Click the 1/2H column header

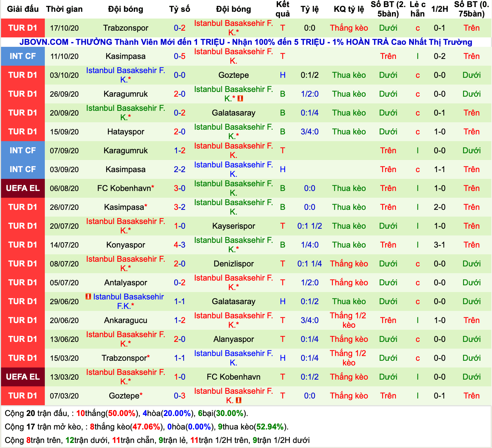[x=440, y=9]
